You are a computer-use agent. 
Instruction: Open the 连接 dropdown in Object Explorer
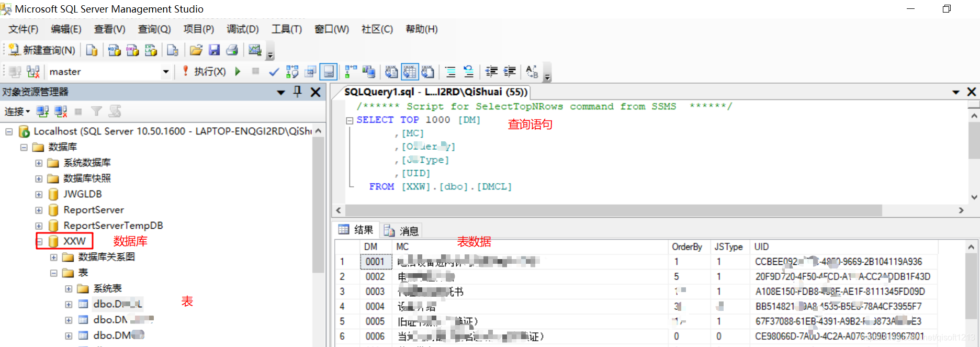click(17, 111)
